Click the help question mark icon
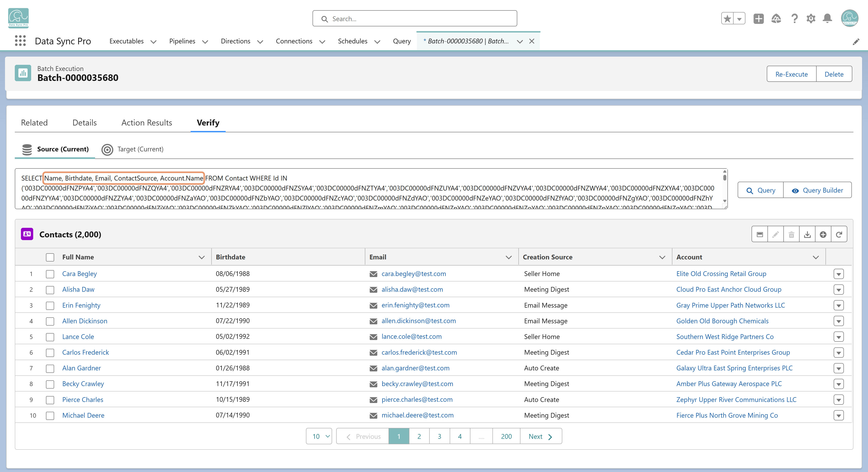Screen dimensions: 868x472 click(x=794, y=18)
